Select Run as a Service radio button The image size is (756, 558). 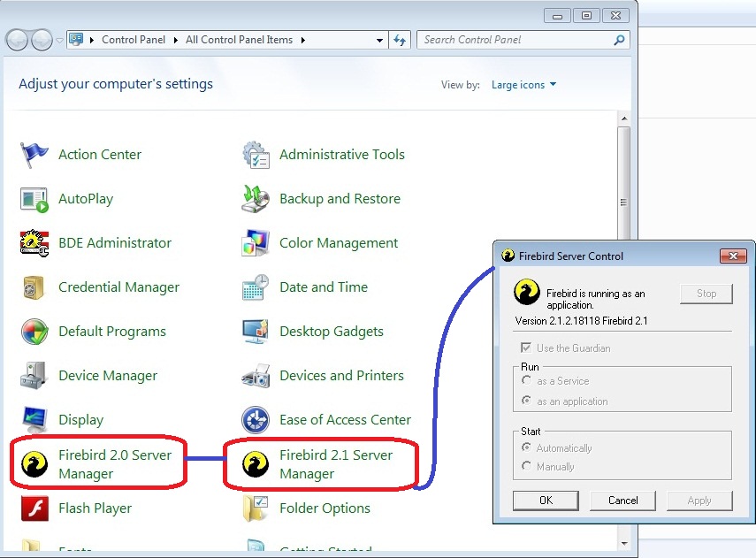point(526,380)
